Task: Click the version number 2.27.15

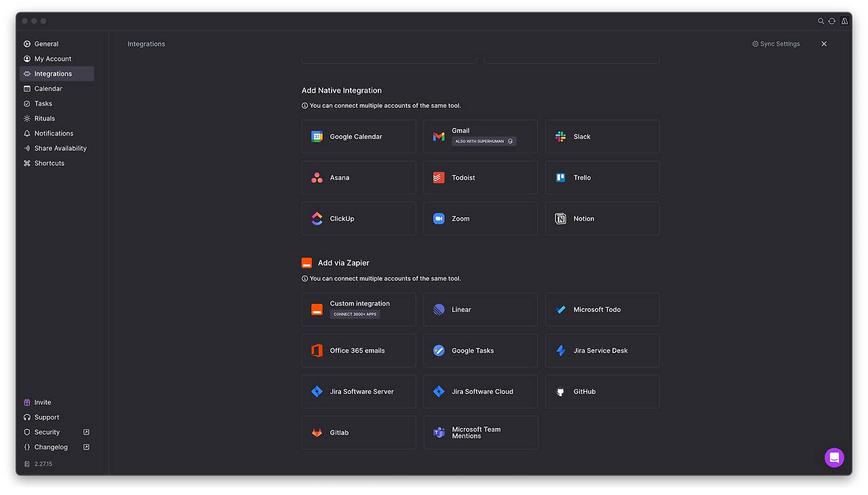Action: pos(43,464)
